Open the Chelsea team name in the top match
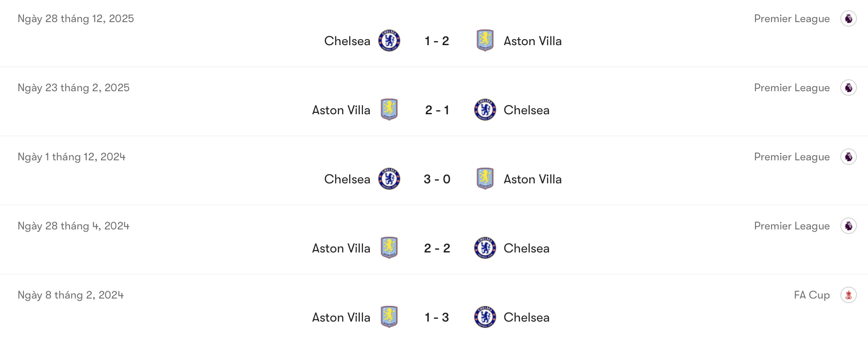The image size is (868, 340). point(347,41)
